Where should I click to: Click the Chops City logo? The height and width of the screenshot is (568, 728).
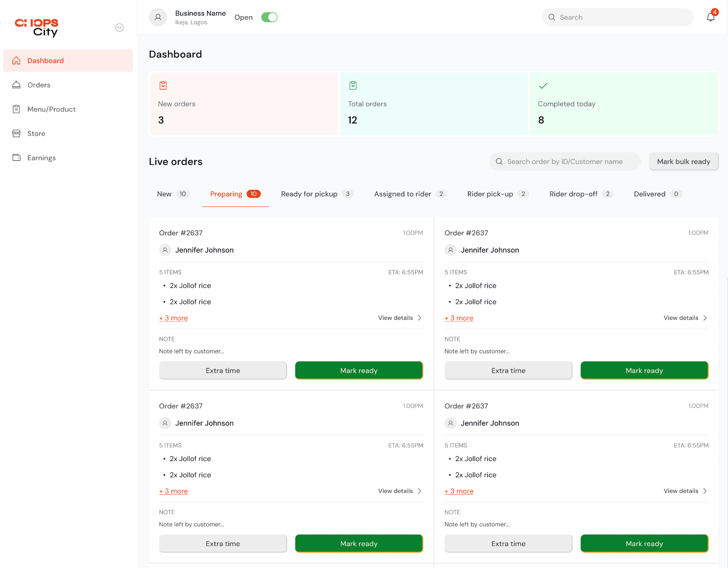[x=37, y=27]
